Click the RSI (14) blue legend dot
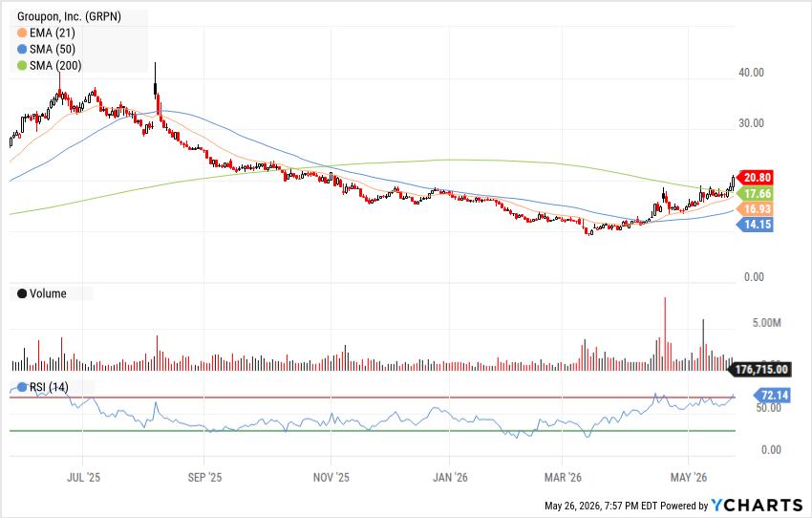 pos(22,387)
